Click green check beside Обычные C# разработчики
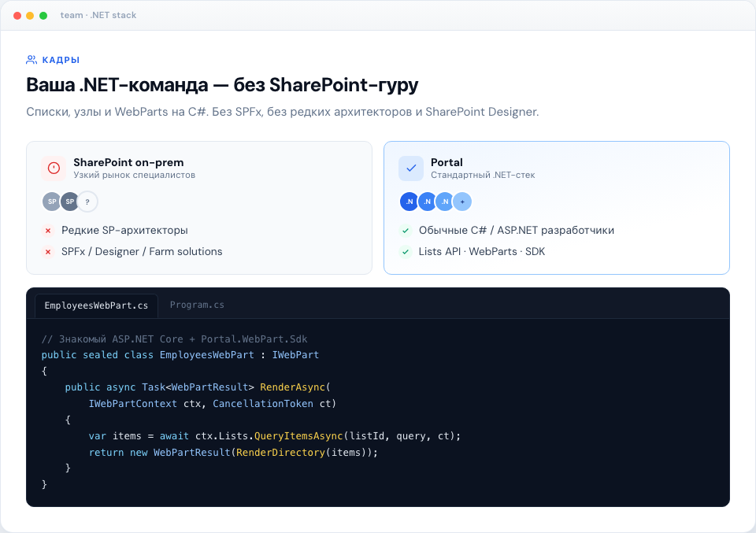756x533 pixels. tap(406, 231)
